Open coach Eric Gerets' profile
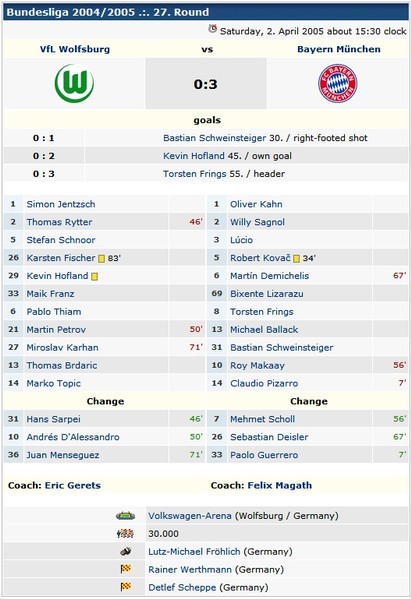411x599 pixels. (73, 486)
